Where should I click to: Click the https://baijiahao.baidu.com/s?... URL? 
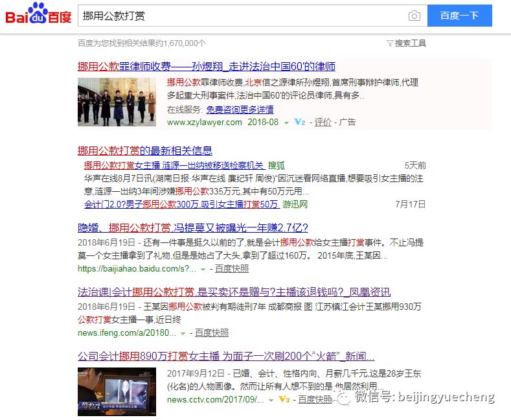point(137,269)
